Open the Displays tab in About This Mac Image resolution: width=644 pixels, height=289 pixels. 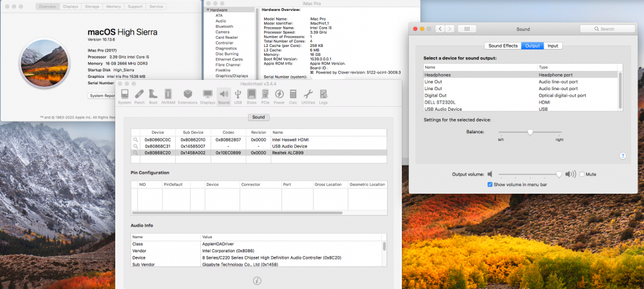click(70, 6)
